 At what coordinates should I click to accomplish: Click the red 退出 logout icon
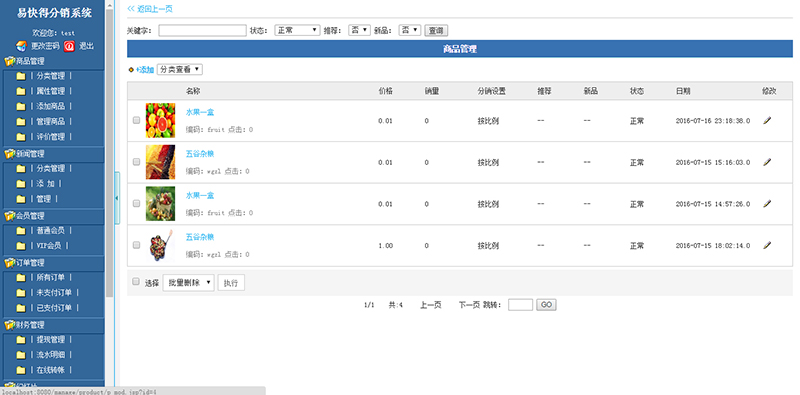pyautogui.click(x=69, y=46)
